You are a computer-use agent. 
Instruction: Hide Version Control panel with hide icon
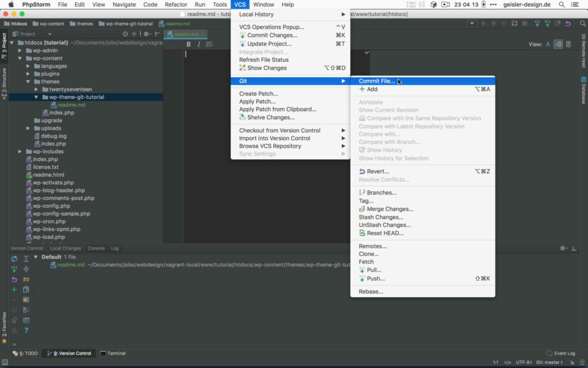tap(574, 248)
